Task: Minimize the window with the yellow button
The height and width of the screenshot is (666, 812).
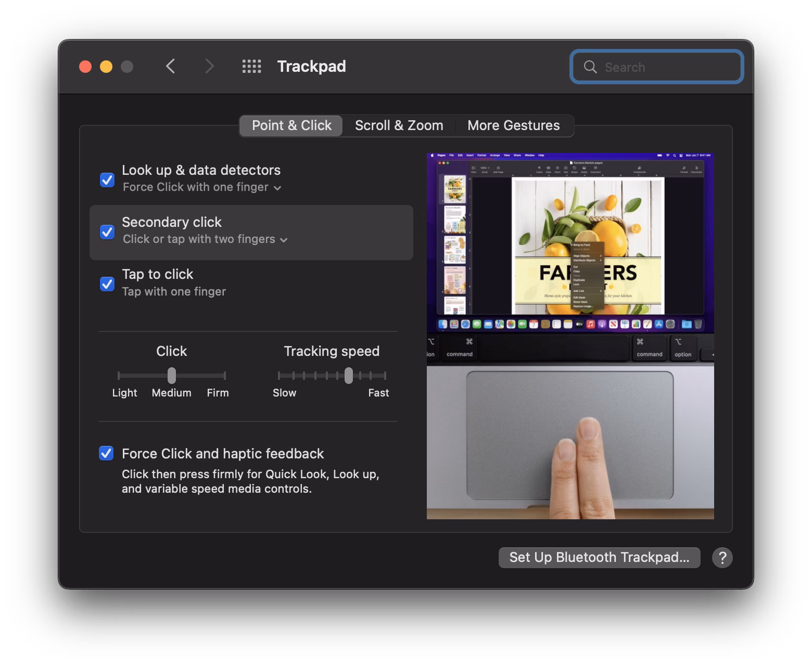Action: [x=106, y=67]
